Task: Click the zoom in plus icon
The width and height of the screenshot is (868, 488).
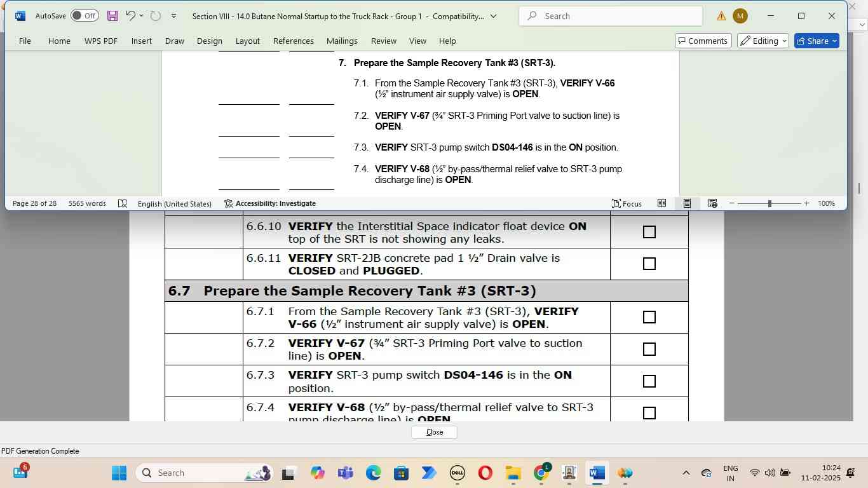Action: point(807,203)
